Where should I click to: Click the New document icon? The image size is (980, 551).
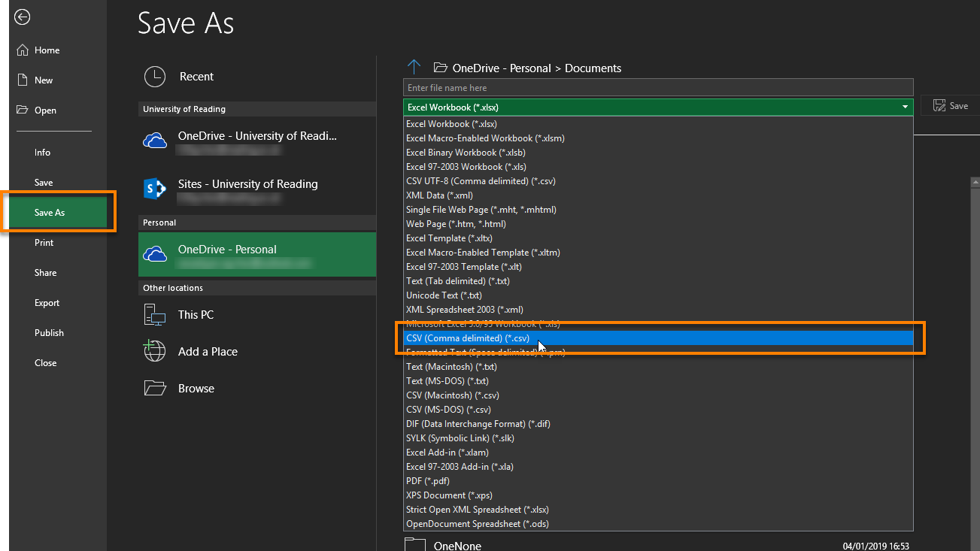pos(22,80)
